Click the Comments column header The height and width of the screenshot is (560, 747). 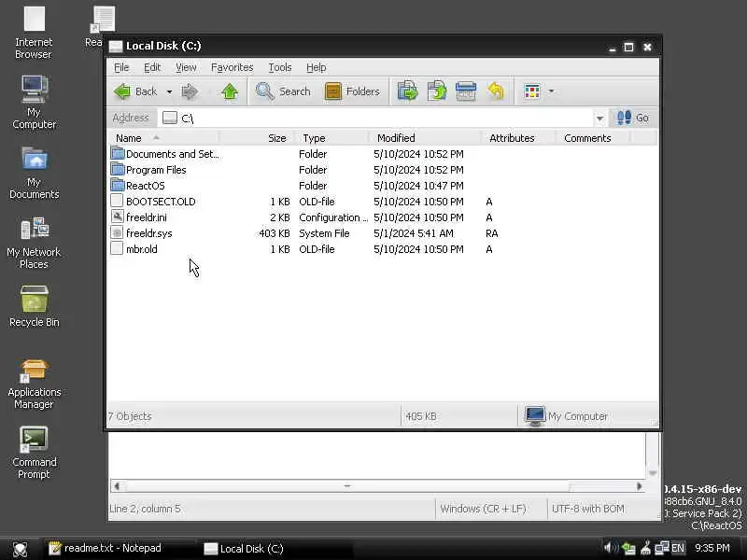[x=593, y=138]
